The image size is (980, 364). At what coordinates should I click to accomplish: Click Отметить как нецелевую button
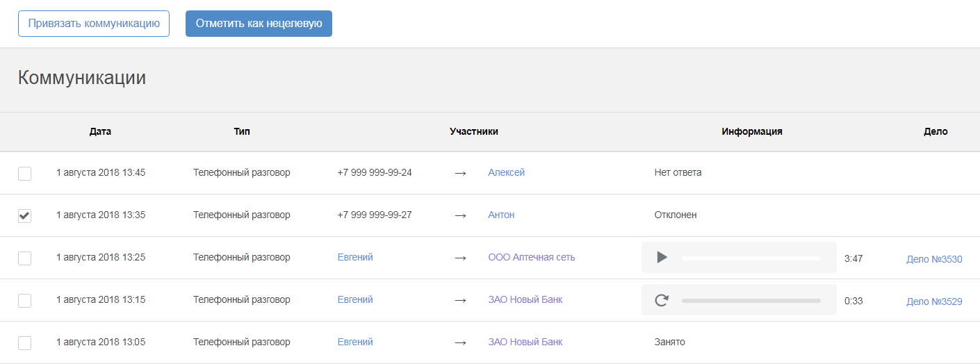[x=259, y=23]
